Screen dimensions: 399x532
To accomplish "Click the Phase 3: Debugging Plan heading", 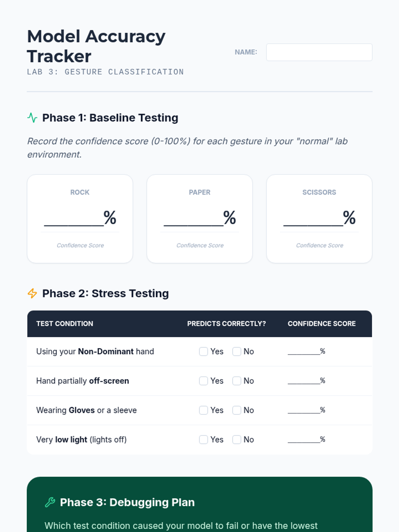I will tap(127, 502).
